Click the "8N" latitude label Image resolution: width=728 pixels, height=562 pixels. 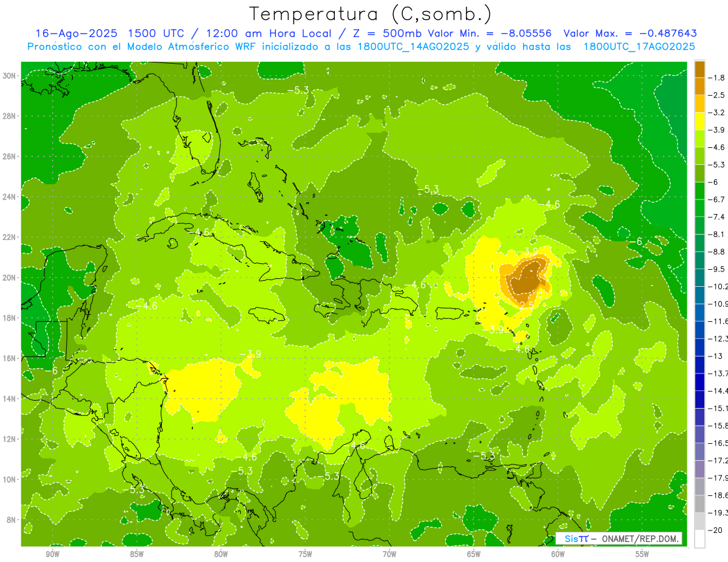point(12,520)
